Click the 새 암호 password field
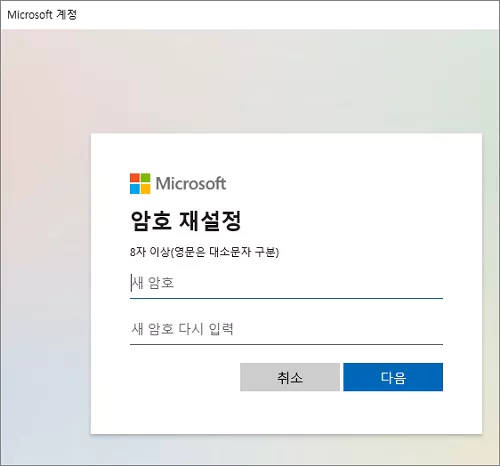 286,283
